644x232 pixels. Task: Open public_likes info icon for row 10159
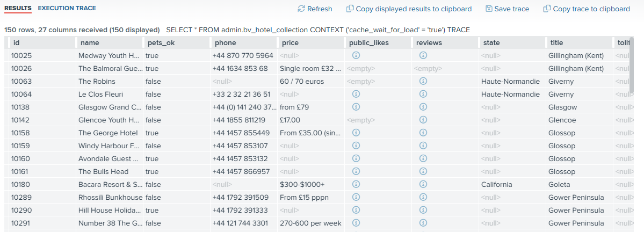tap(356, 146)
